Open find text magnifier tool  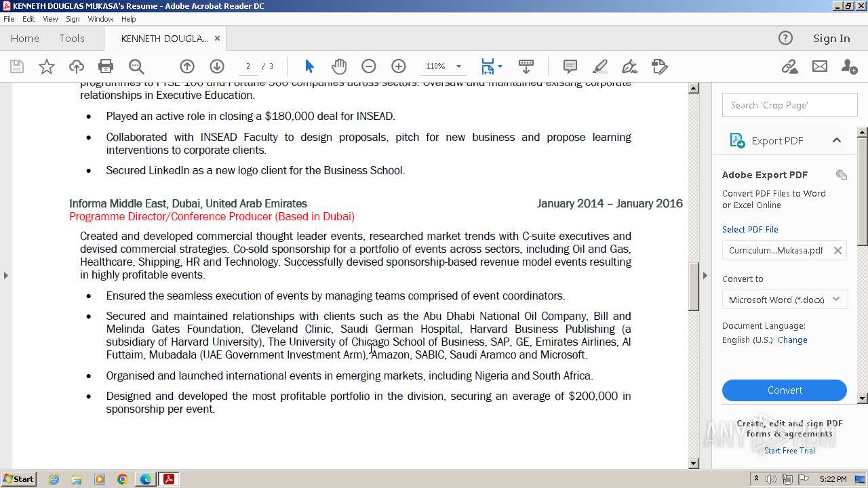tap(136, 66)
